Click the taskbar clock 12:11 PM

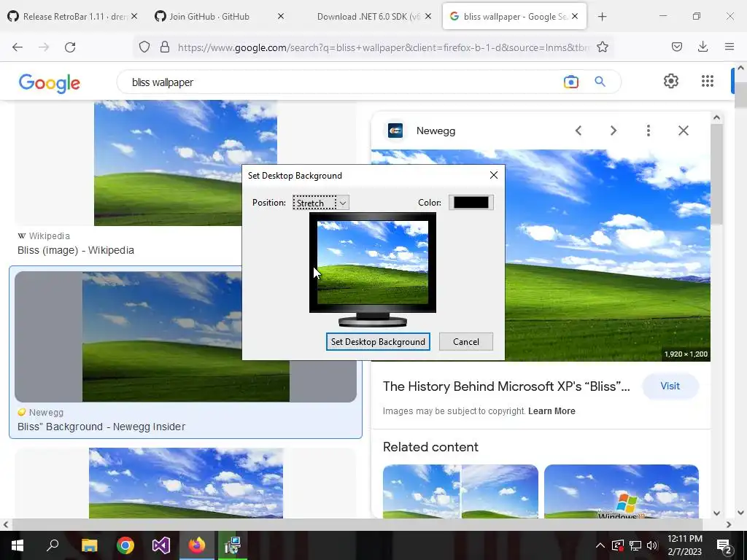click(x=684, y=539)
